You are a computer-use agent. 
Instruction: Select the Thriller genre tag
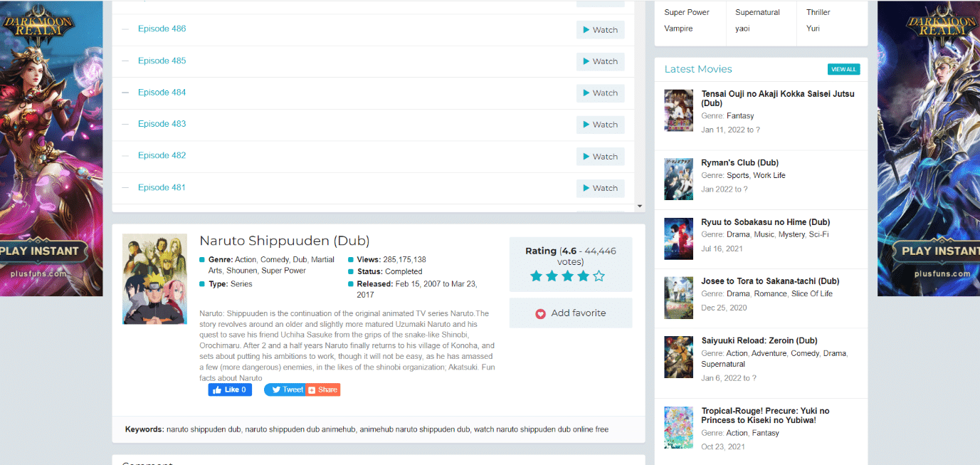(818, 12)
